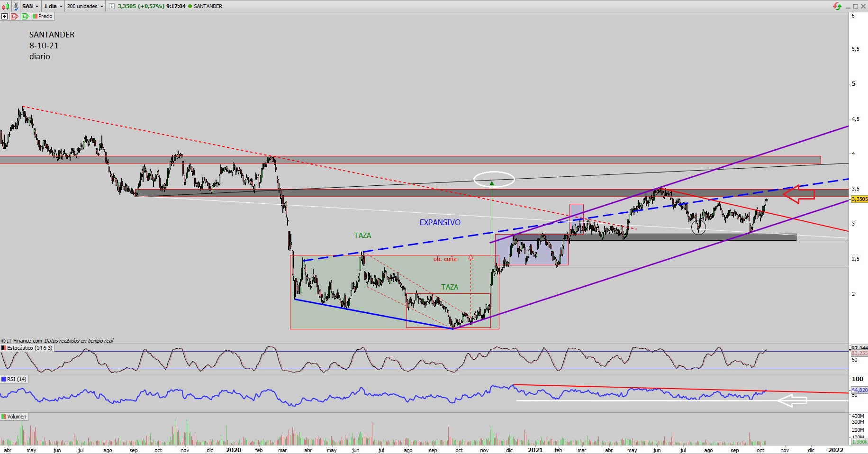Click the add indicator plus icon
Screen dimensions: 868x454
(4, 16)
